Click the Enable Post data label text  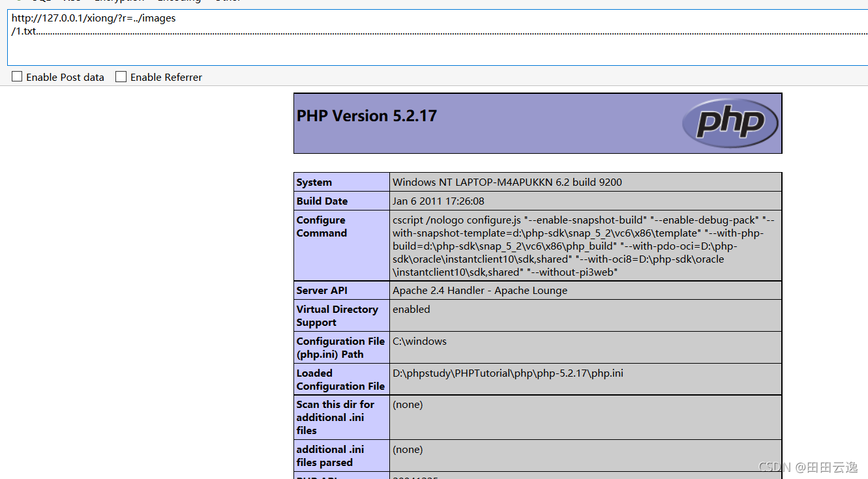65,77
